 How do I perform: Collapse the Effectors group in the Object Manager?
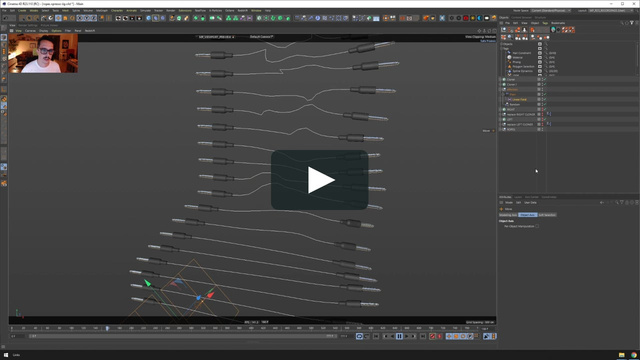pos(501,89)
